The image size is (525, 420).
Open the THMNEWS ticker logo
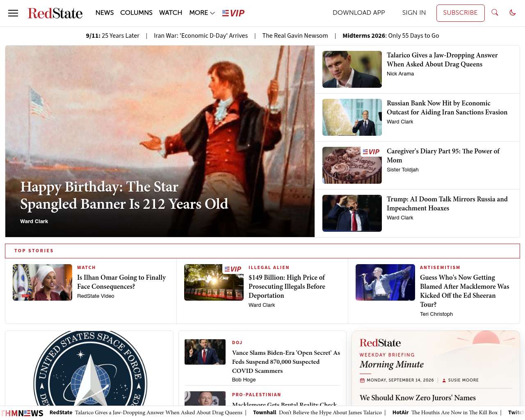22,413
